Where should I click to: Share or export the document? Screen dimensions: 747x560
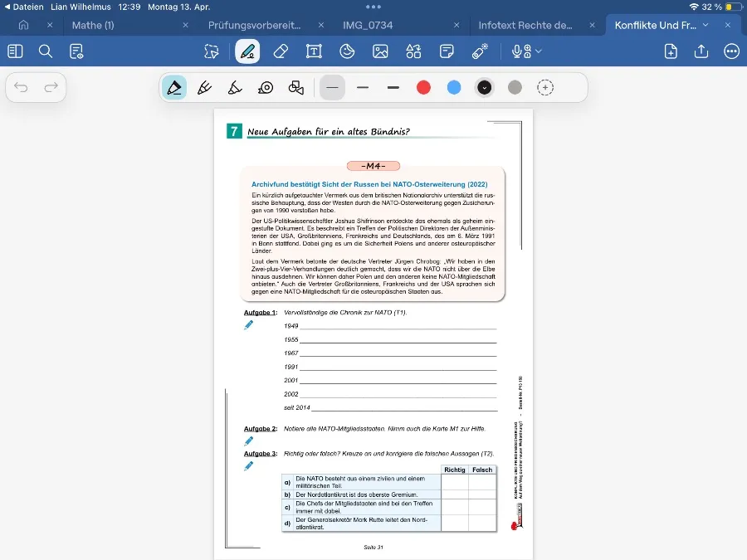[x=701, y=51]
